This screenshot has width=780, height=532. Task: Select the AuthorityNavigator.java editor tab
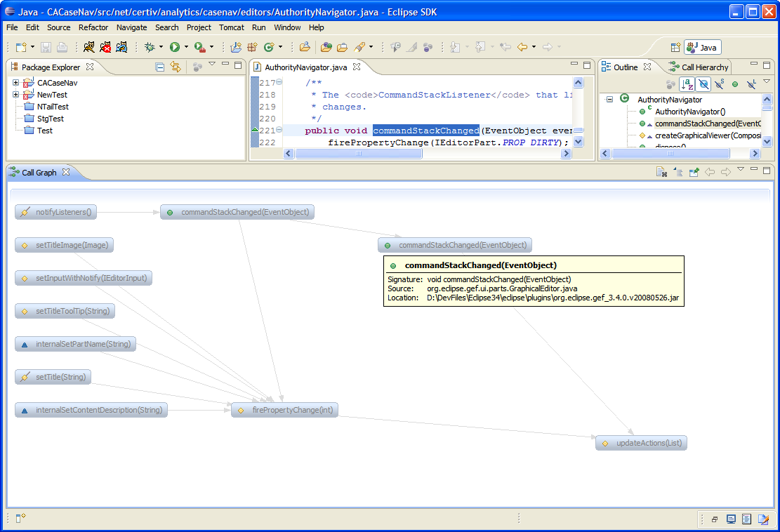coord(306,67)
